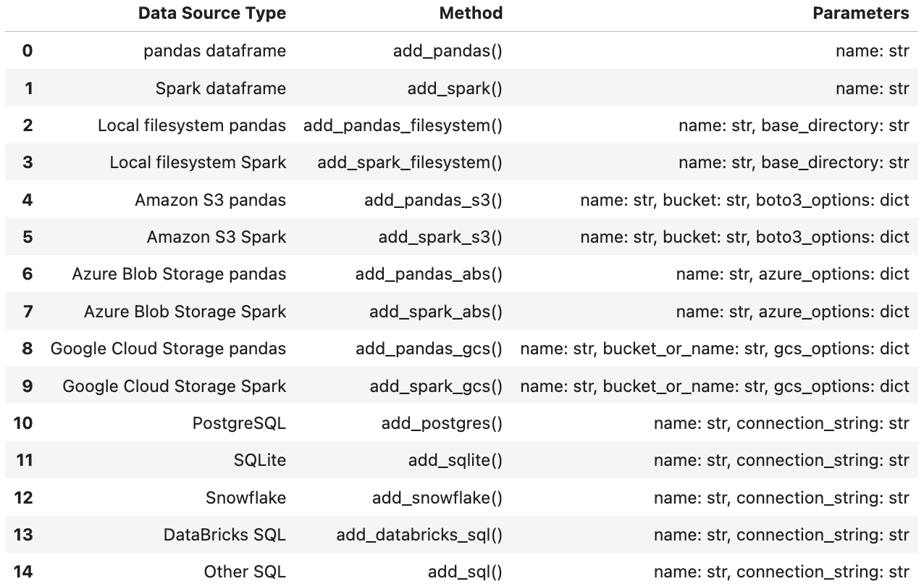The image size is (924, 584).
Task: Click the add_spark() method cell
Action: 455,88
